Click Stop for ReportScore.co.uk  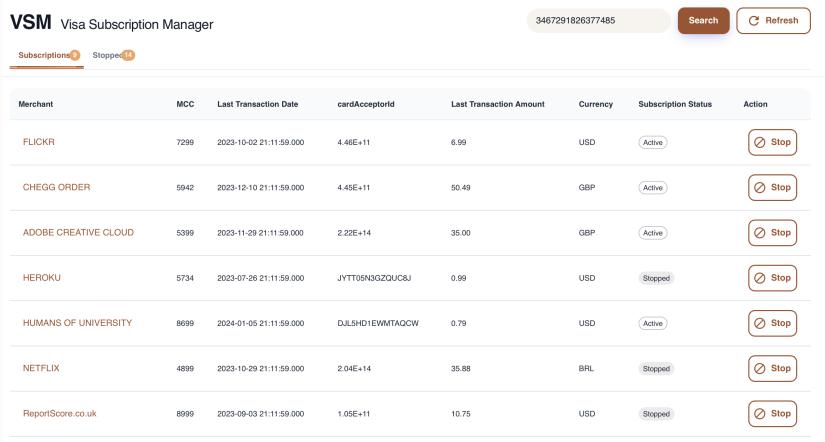coord(772,414)
